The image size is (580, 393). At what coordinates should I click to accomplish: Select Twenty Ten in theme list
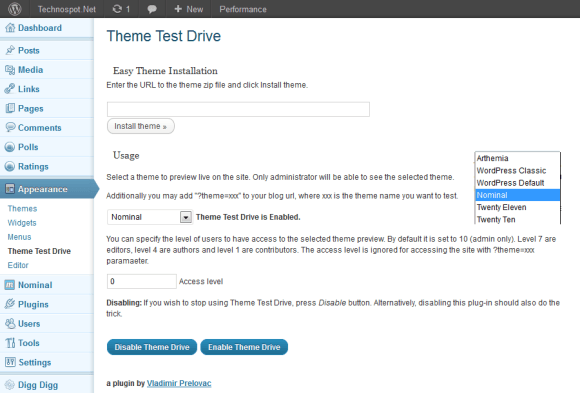coord(517,219)
